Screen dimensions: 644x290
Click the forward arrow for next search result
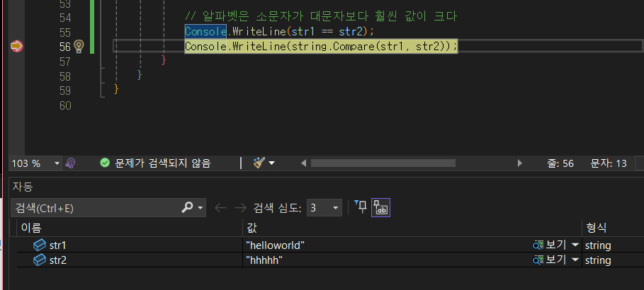(x=240, y=208)
